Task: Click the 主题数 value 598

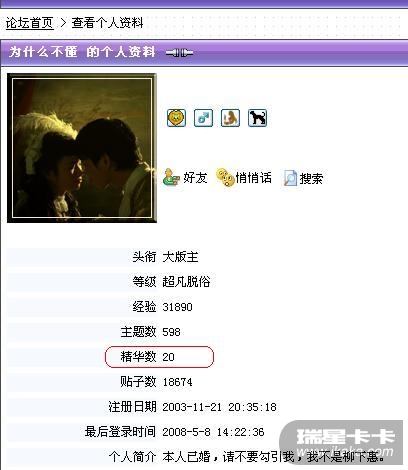Action: (171, 332)
